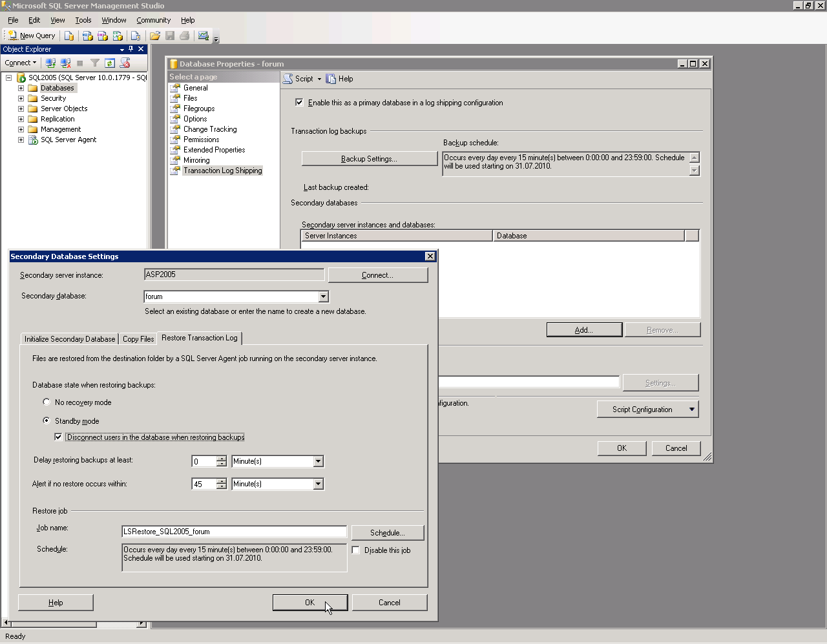Click the restore Job name input field
Image resolution: width=827 pixels, height=644 pixels.
[x=234, y=532]
